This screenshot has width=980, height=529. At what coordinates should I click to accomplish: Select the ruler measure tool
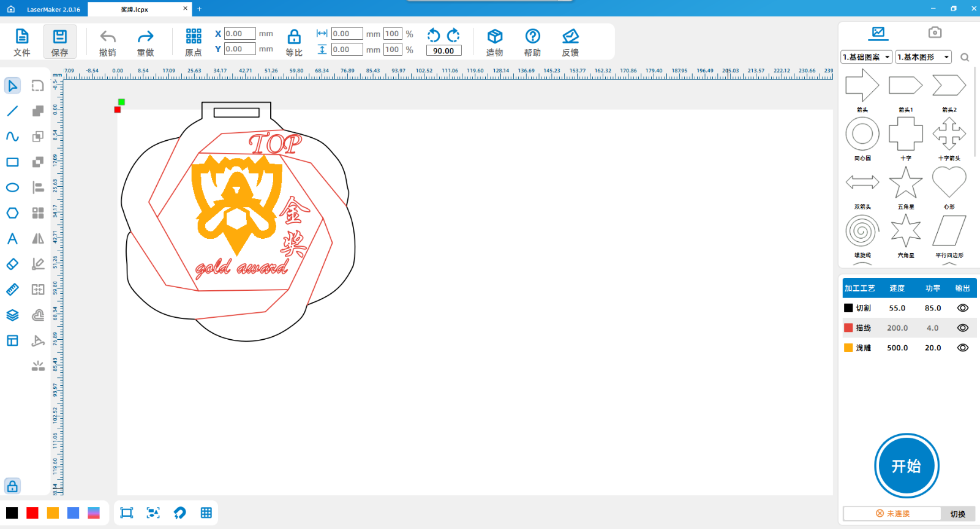[12, 290]
